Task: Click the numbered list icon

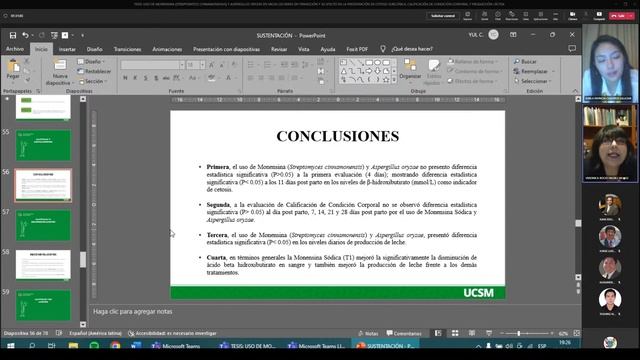Action: [268, 64]
